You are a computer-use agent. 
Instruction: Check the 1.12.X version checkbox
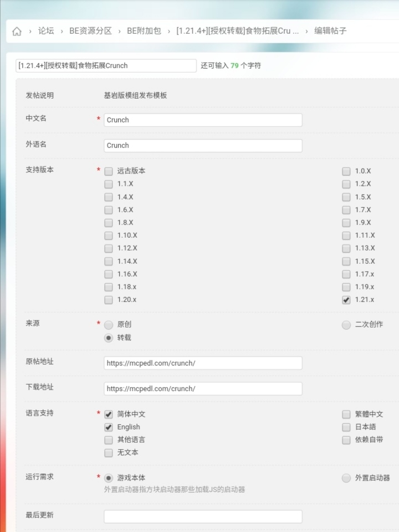[108, 249]
